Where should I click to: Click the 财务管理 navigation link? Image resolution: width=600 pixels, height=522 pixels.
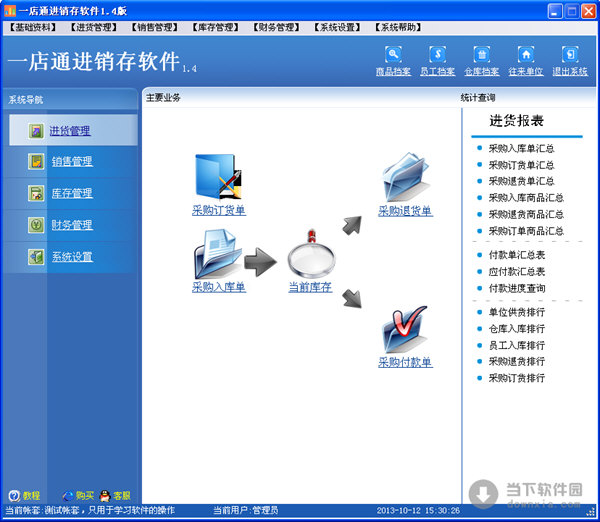pos(72,225)
